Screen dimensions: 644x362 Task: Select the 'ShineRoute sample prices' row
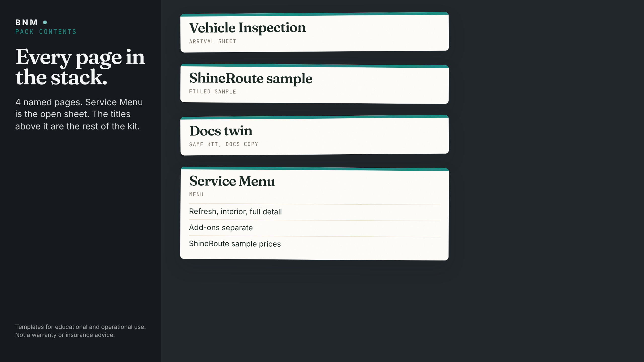pos(314,244)
